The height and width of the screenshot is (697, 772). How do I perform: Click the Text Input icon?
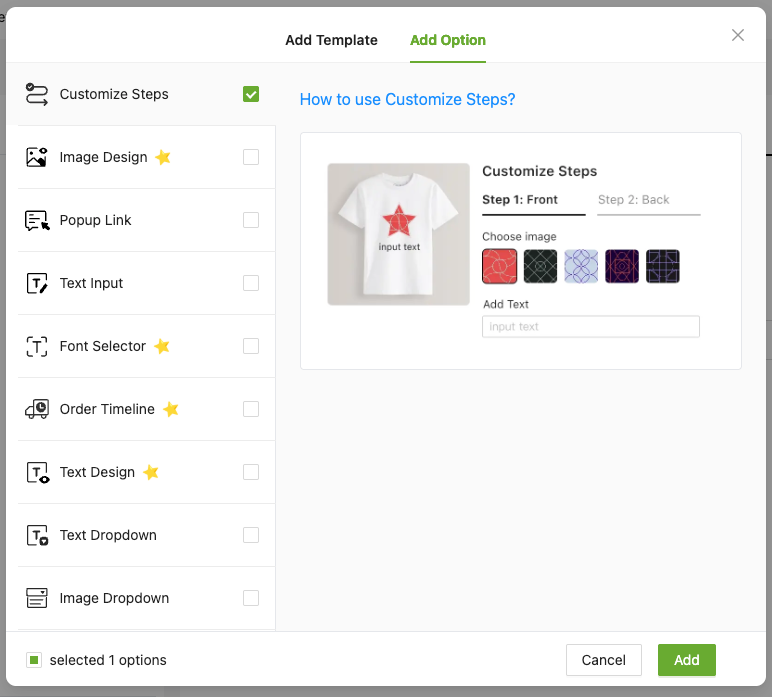tap(37, 283)
